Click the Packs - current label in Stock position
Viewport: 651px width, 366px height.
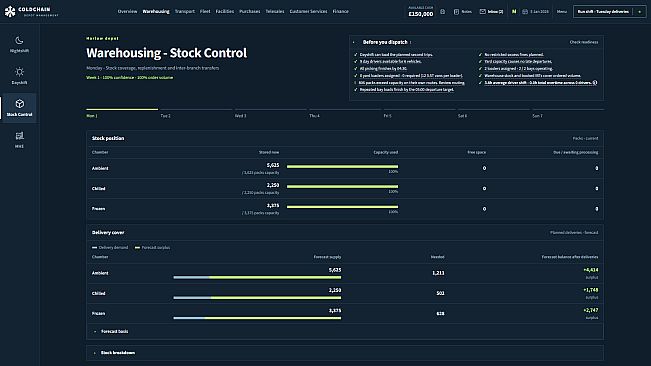click(585, 139)
